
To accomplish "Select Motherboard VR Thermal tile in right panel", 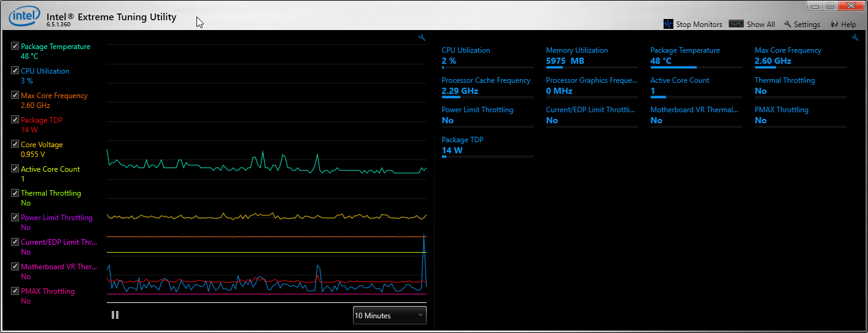I will coord(696,116).
